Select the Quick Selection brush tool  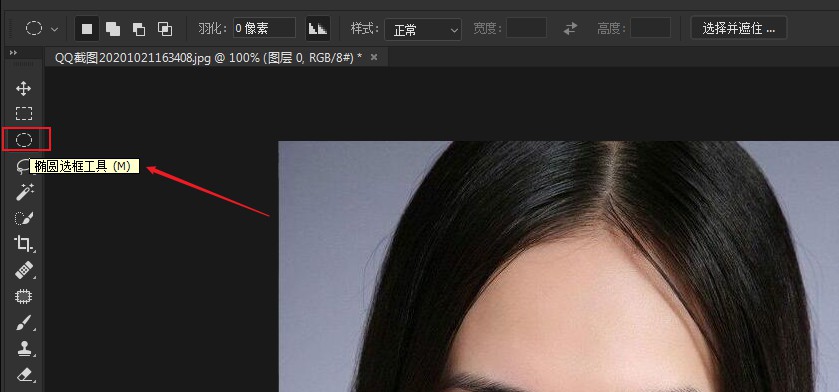24,218
